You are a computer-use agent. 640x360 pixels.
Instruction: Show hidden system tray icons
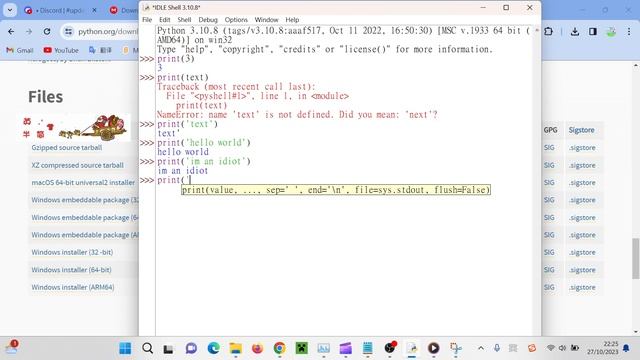[x=481, y=348]
